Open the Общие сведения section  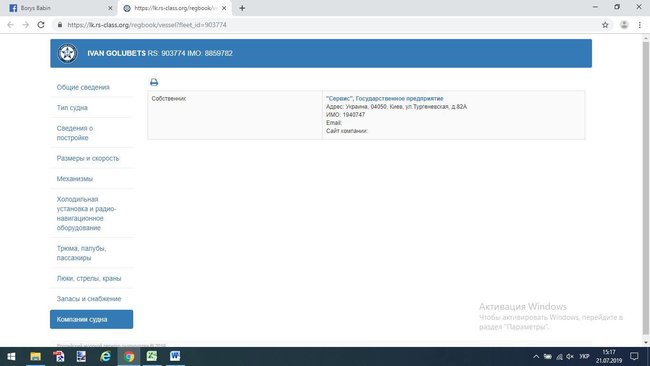83,87
